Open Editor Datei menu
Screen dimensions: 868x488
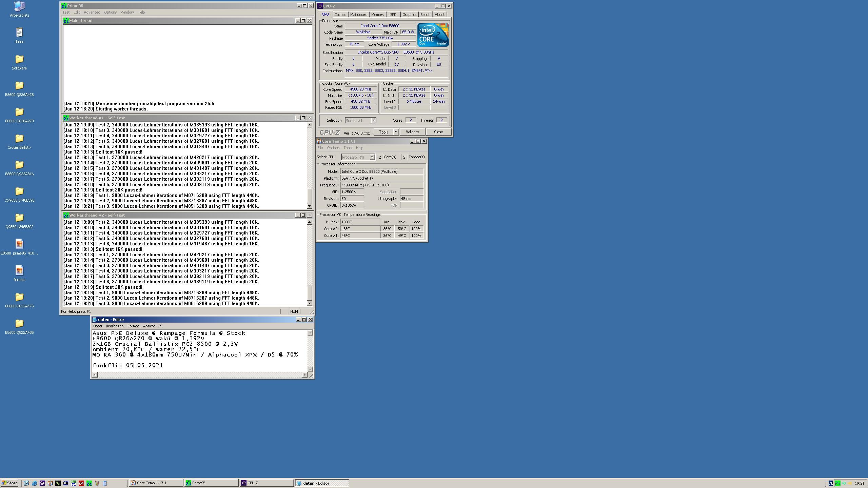click(x=97, y=326)
